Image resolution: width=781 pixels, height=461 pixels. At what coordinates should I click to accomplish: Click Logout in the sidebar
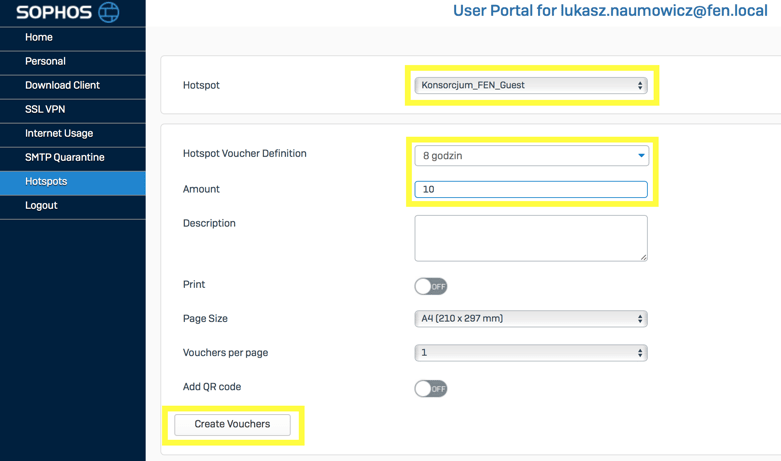[41, 205]
